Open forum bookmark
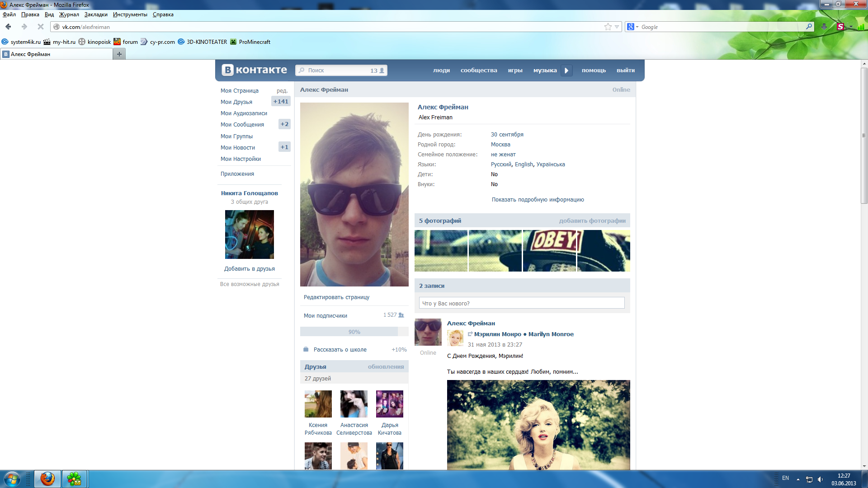The height and width of the screenshot is (488, 868). point(126,42)
